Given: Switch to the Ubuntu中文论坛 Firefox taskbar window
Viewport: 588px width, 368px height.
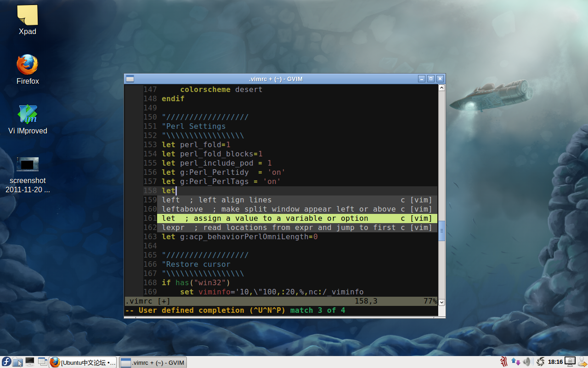Looking at the screenshot, I should coord(83,362).
